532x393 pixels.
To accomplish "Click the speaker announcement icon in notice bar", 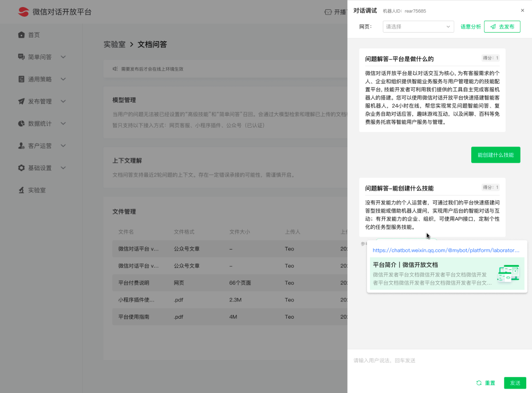I will pyautogui.click(x=115, y=69).
